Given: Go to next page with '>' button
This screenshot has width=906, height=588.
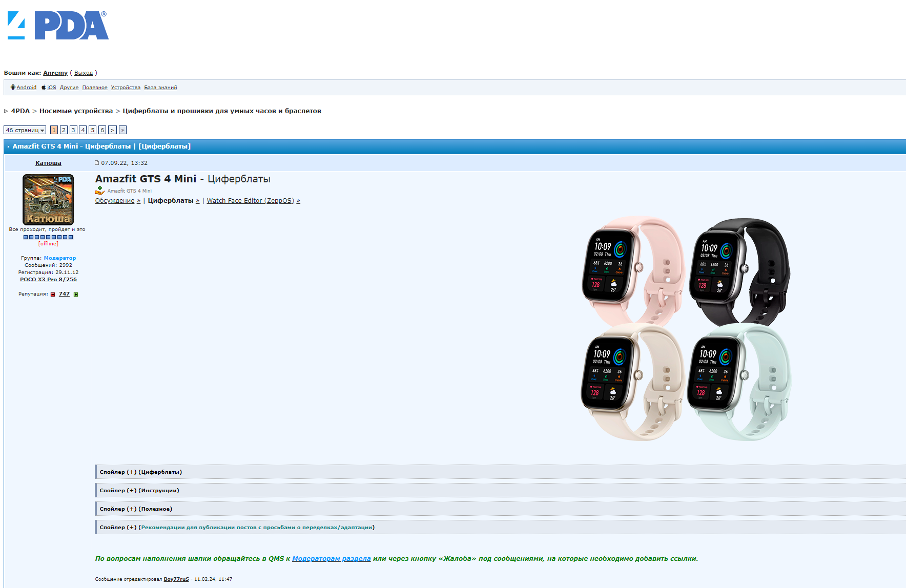Looking at the screenshot, I should click(112, 130).
